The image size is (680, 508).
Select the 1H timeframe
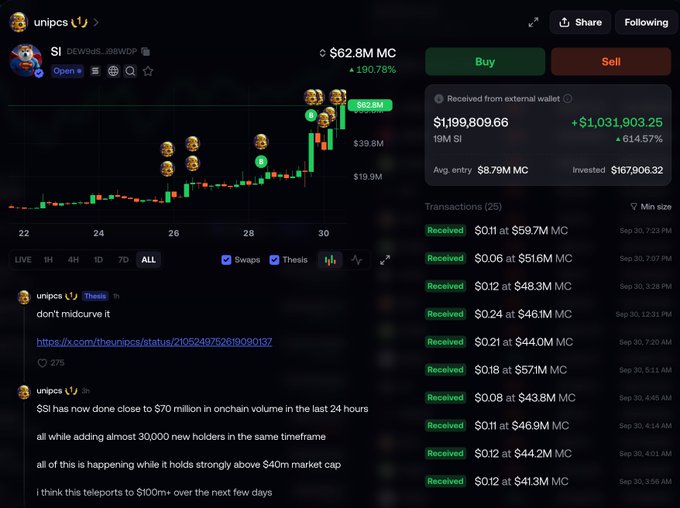[48, 260]
